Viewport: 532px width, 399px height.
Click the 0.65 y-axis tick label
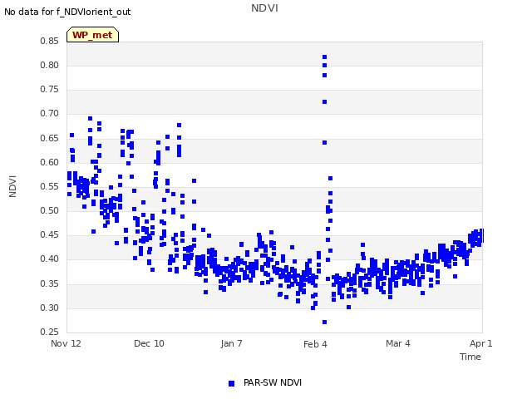[x=49, y=138]
